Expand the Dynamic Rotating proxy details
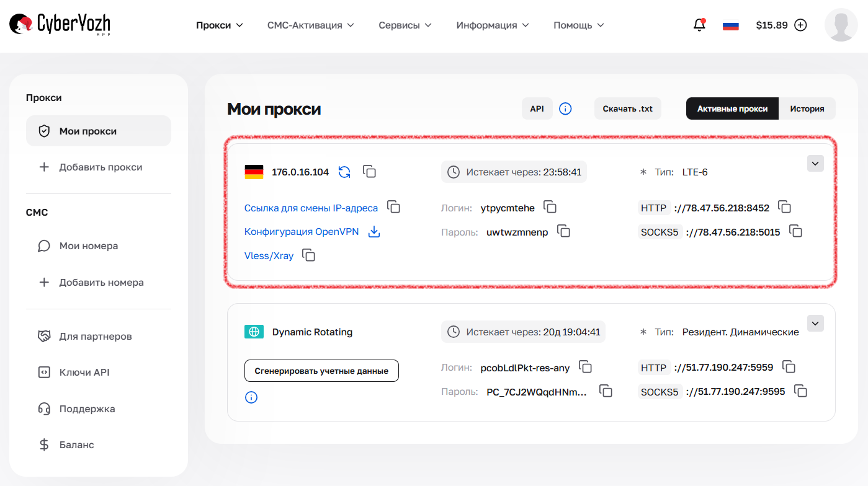The image size is (868, 486). (815, 323)
